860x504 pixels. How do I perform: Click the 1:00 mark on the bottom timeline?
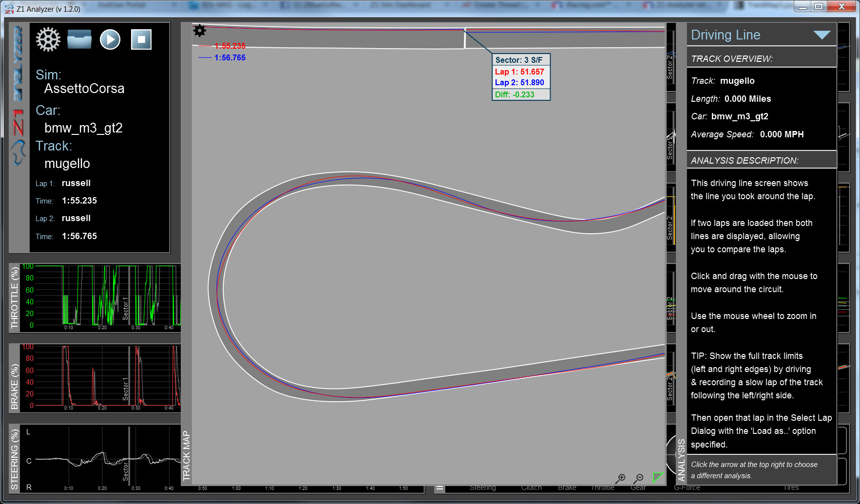pyautogui.click(x=236, y=488)
